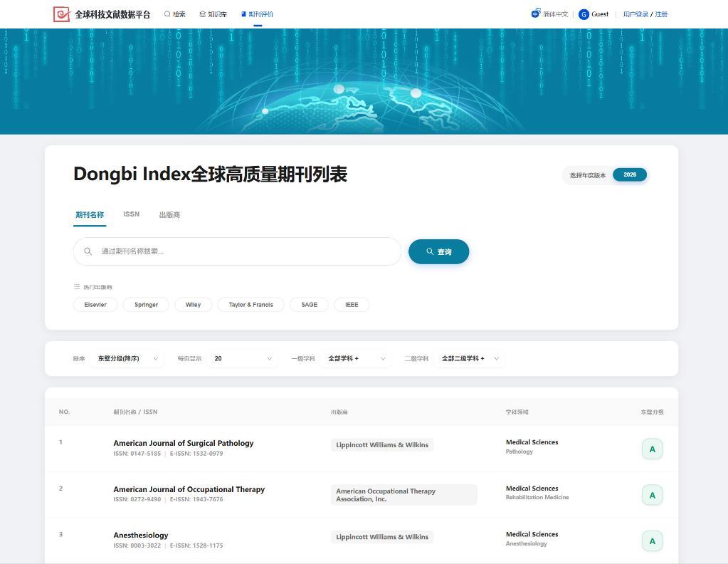
Task: Click the A grade badge for American Journal of Surgical Pathology
Action: [x=652, y=449]
